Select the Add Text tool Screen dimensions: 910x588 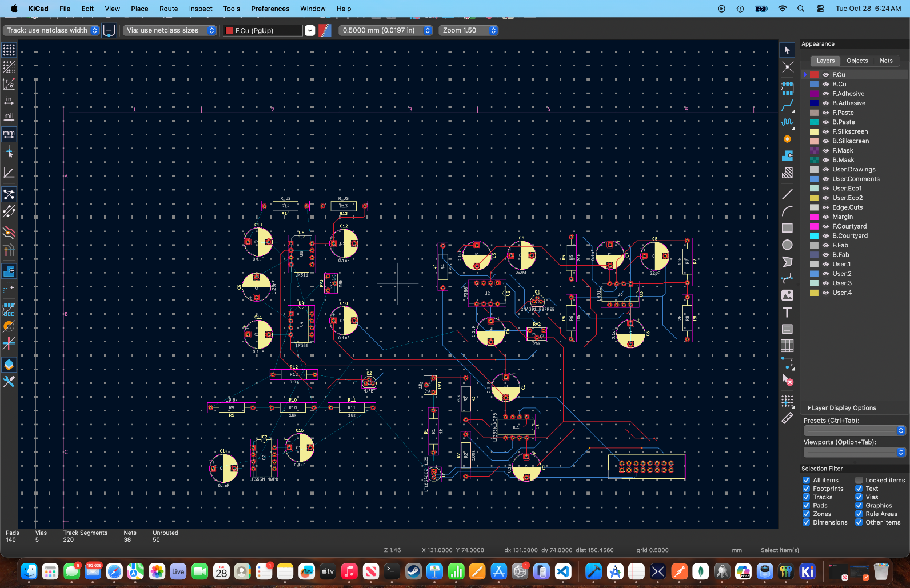[787, 312]
